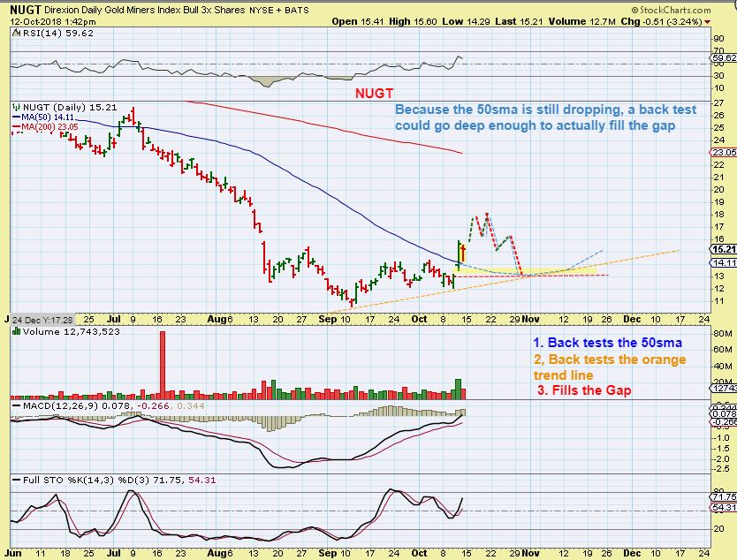The height and width of the screenshot is (560, 737).
Task: Click the 'Chg -0.51 (-3.24%)' value
Action: [x=661, y=21]
